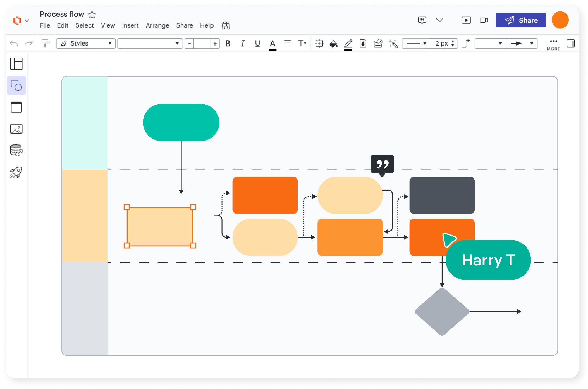Image resolution: width=588 pixels, height=389 pixels.
Task: Click the magic wand styling icon
Action: click(x=393, y=43)
